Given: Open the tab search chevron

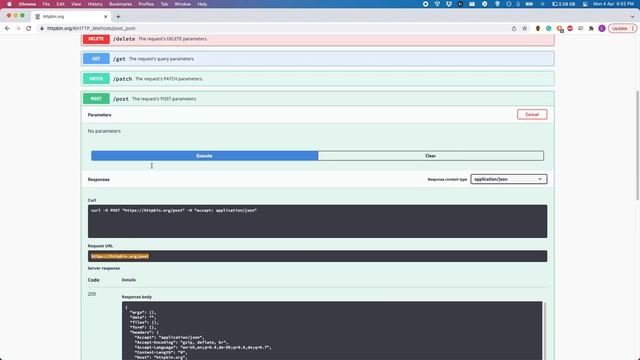Looking at the screenshot, I should coord(632,17).
